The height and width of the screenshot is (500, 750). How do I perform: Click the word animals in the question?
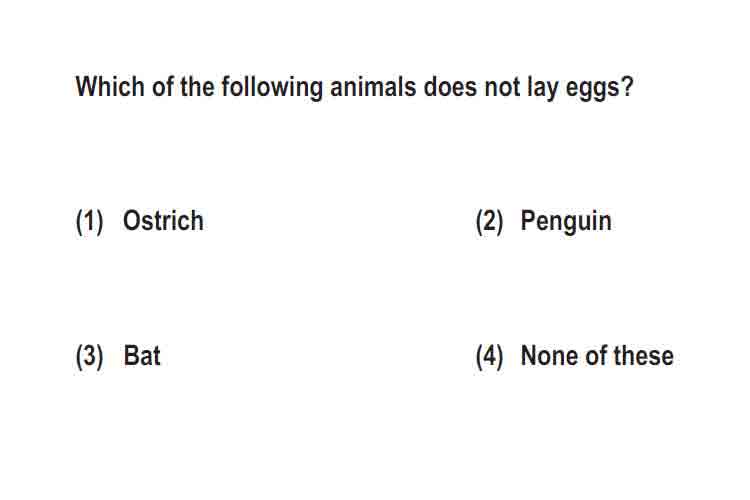pos(373,87)
